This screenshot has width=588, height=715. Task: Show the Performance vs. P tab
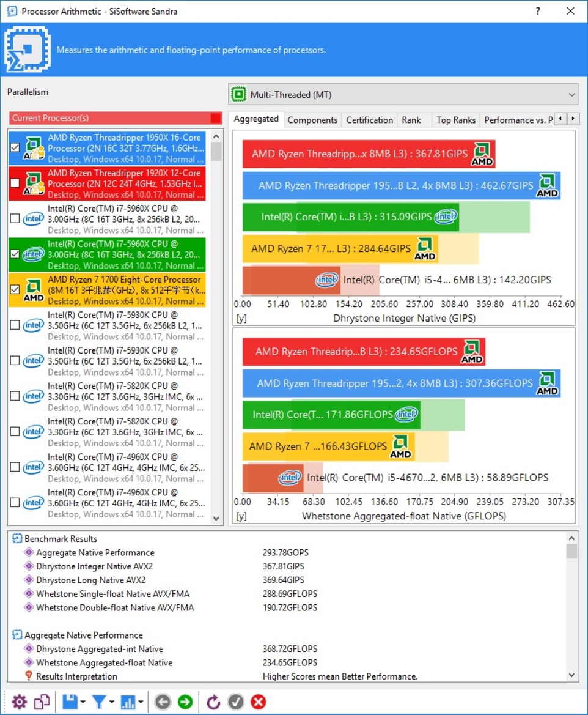click(x=518, y=120)
